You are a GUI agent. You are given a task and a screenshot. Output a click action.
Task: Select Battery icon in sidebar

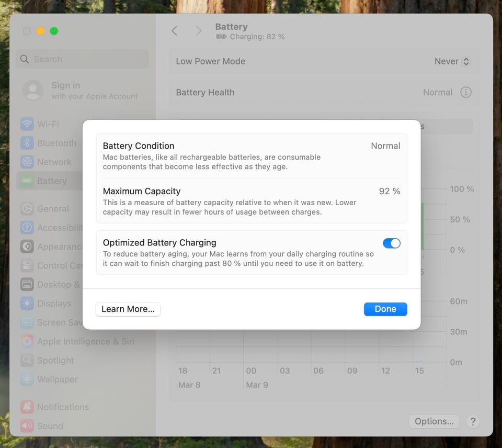pyautogui.click(x=27, y=181)
